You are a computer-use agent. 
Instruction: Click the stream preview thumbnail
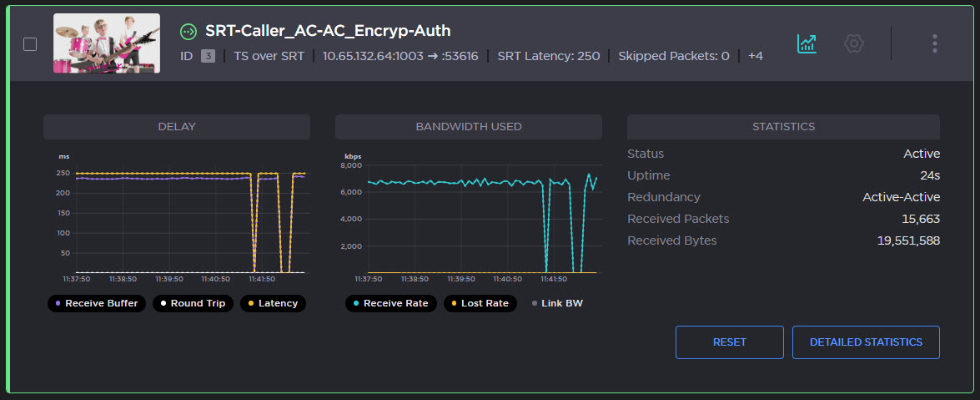click(107, 43)
